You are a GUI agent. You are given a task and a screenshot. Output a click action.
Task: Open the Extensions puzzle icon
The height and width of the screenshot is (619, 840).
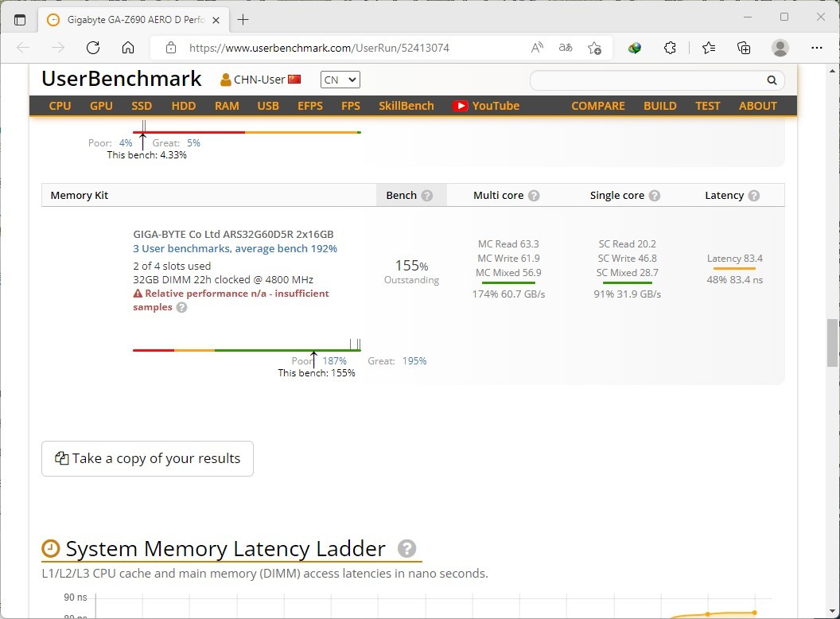(670, 48)
